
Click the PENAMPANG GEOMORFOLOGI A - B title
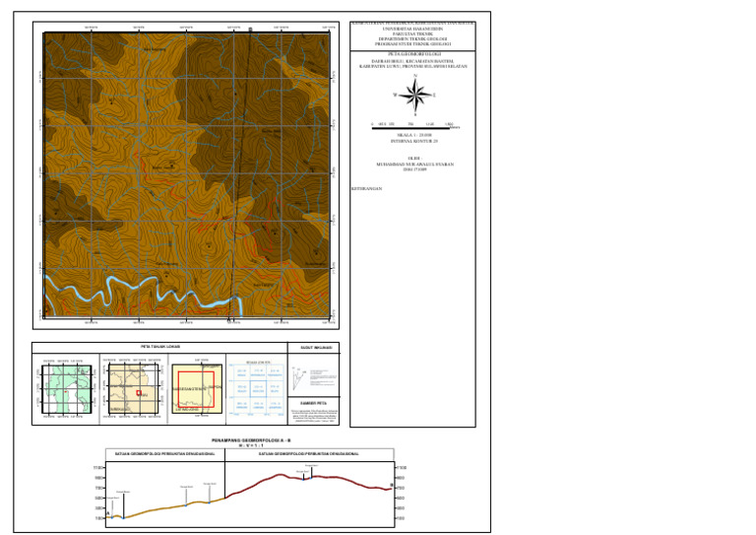click(249, 440)
